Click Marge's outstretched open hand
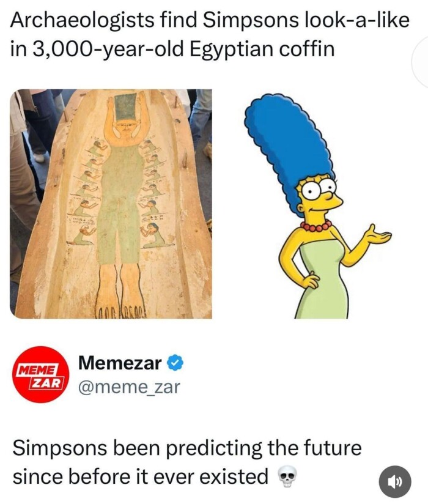The height and width of the screenshot is (504, 428). (x=378, y=235)
